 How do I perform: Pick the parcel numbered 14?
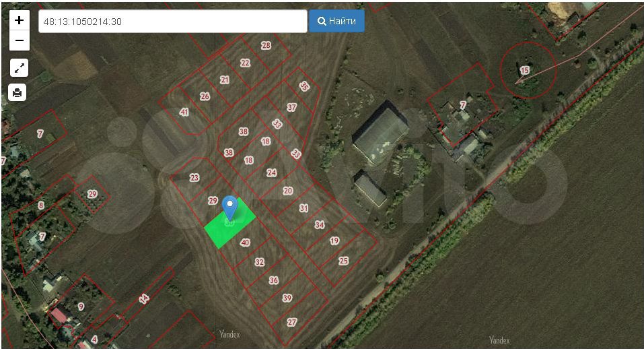click(x=143, y=298)
